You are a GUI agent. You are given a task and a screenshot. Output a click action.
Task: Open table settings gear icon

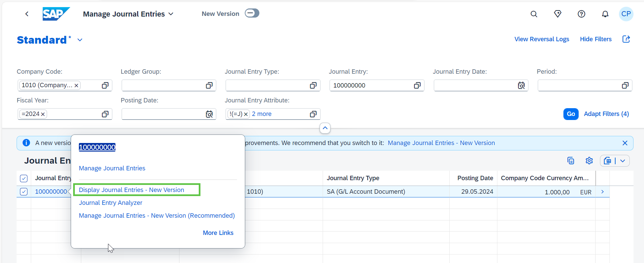tap(589, 161)
